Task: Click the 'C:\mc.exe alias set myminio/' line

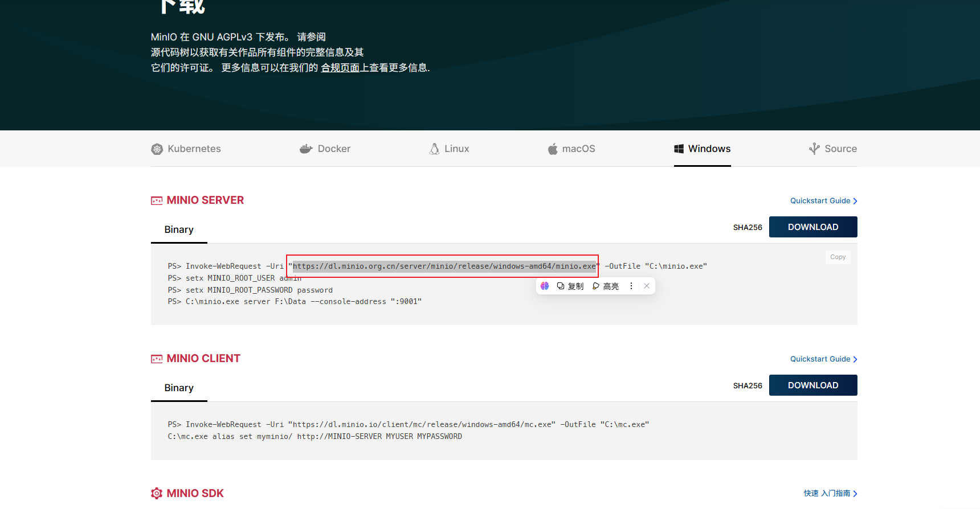Action: [315, 436]
